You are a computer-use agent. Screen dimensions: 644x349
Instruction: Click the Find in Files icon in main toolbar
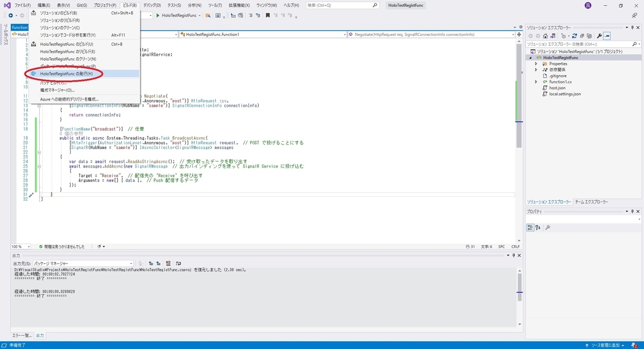[208, 15]
